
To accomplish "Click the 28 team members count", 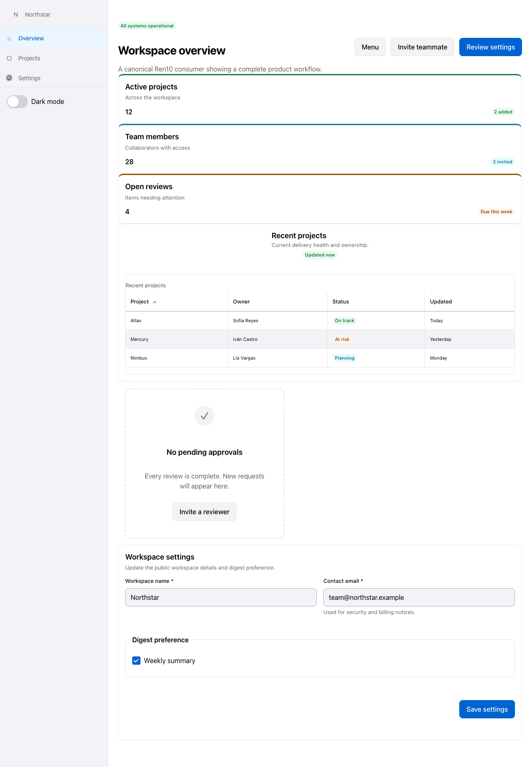I will [x=129, y=162].
